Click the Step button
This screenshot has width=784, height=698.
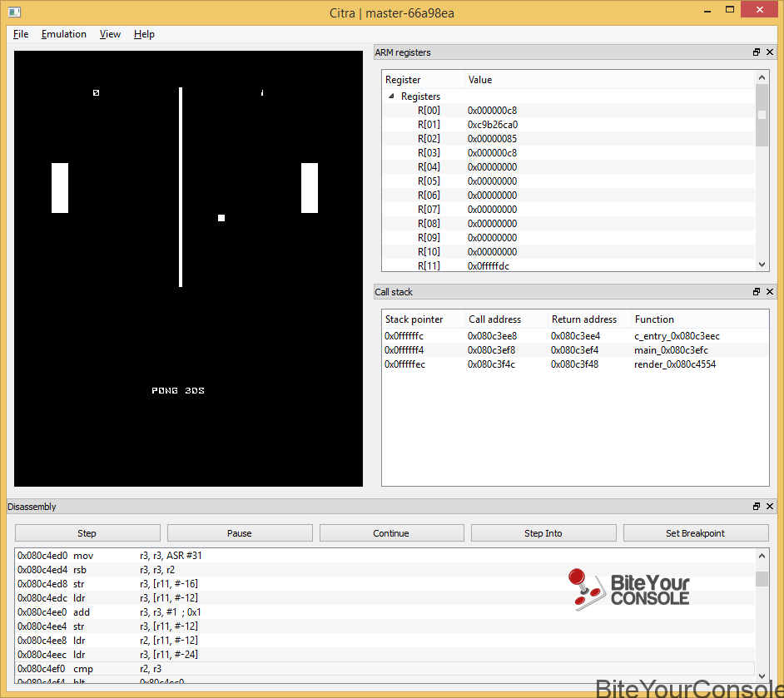click(87, 533)
